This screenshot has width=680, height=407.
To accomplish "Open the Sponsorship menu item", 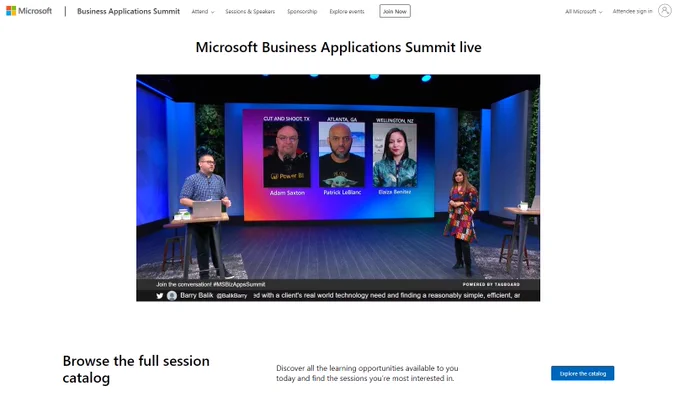I will pyautogui.click(x=302, y=12).
